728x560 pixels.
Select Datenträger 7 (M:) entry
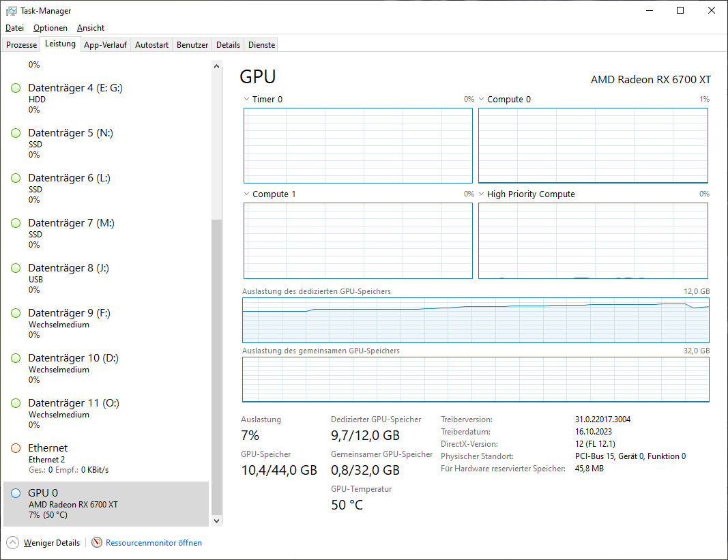[x=106, y=233]
